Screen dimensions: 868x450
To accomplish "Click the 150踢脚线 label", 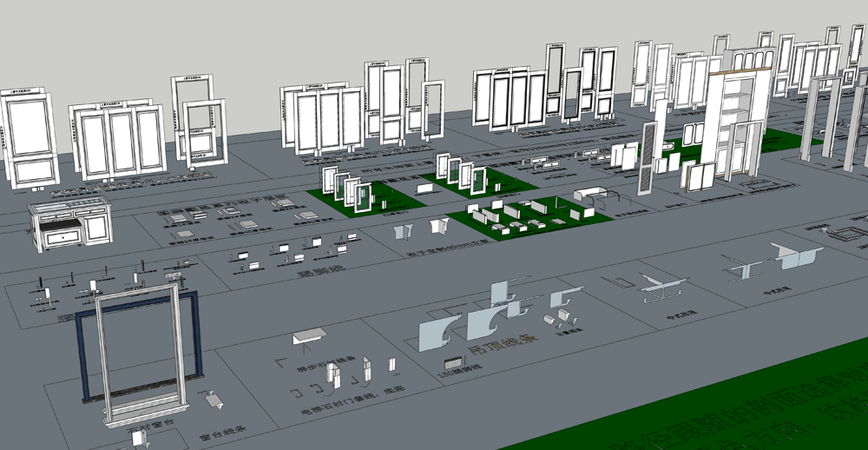I will tap(458, 374).
